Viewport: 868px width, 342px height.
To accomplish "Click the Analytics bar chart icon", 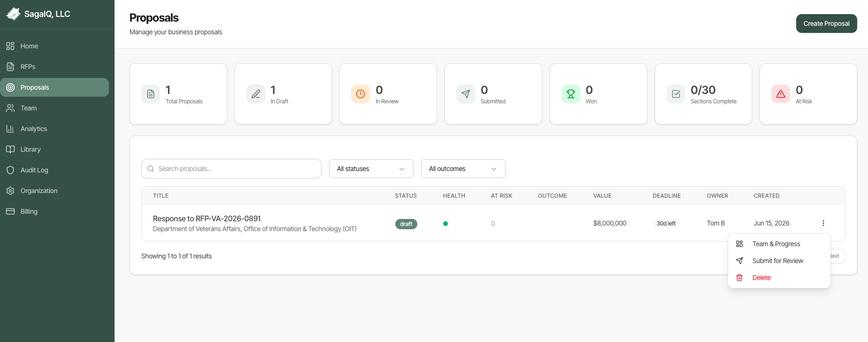I will point(10,129).
